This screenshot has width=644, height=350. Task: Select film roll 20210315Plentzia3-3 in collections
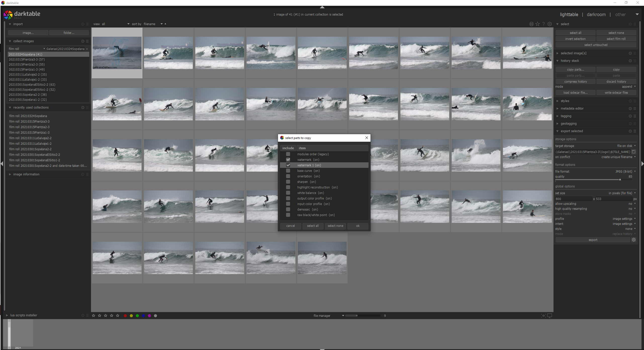point(27,60)
